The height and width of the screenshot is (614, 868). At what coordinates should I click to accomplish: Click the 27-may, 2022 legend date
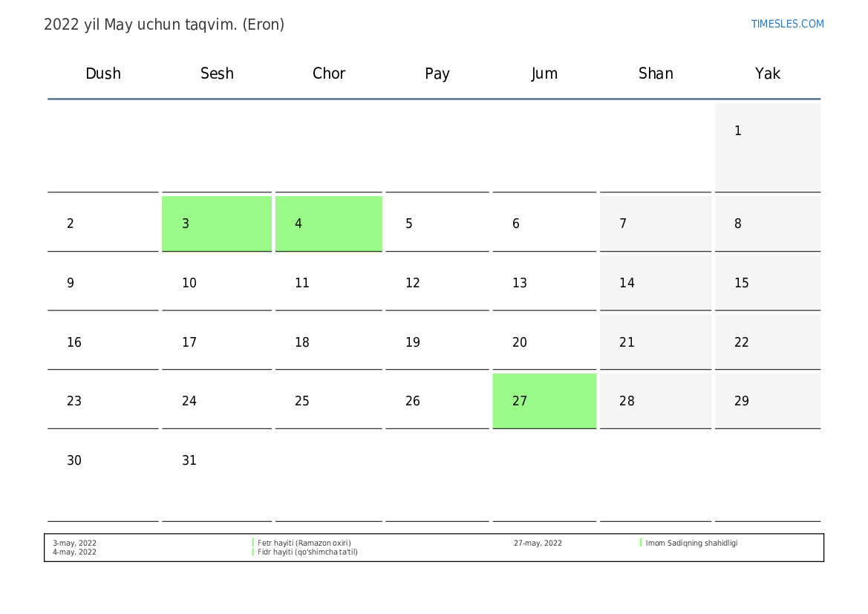click(538, 543)
